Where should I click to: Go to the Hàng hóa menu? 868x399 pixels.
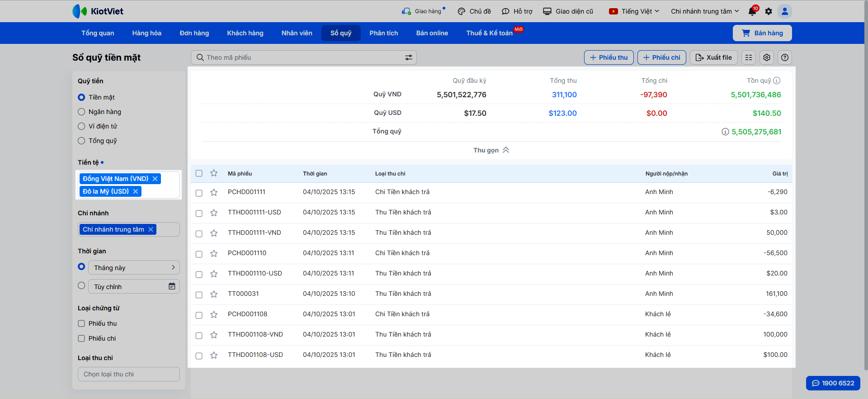146,33
